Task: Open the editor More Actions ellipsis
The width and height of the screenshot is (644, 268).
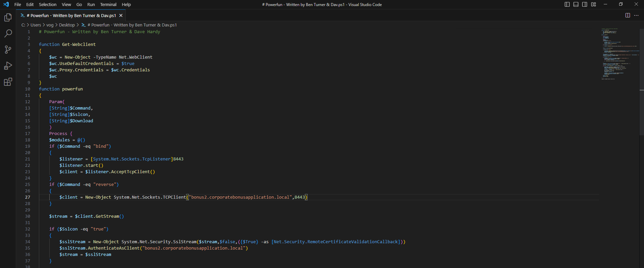Action: [x=636, y=15]
